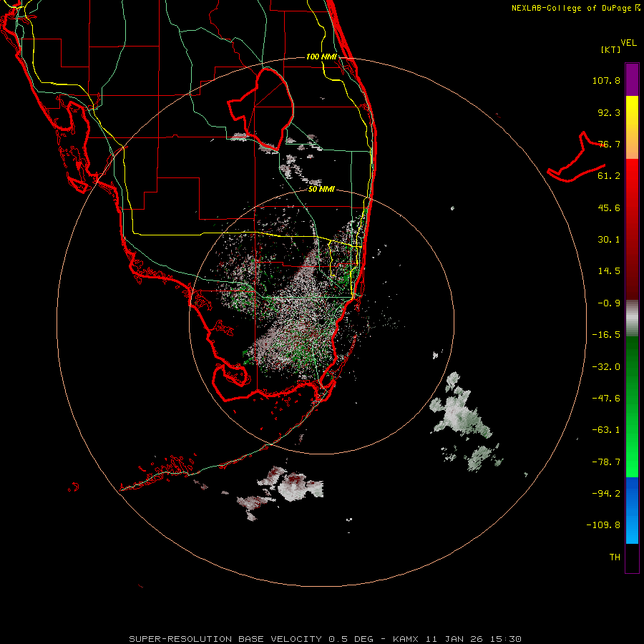The width and height of the screenshot is (644, 644).
Task: Click the 76.7 velocity scale value
Action: click(x=609, y=144)
